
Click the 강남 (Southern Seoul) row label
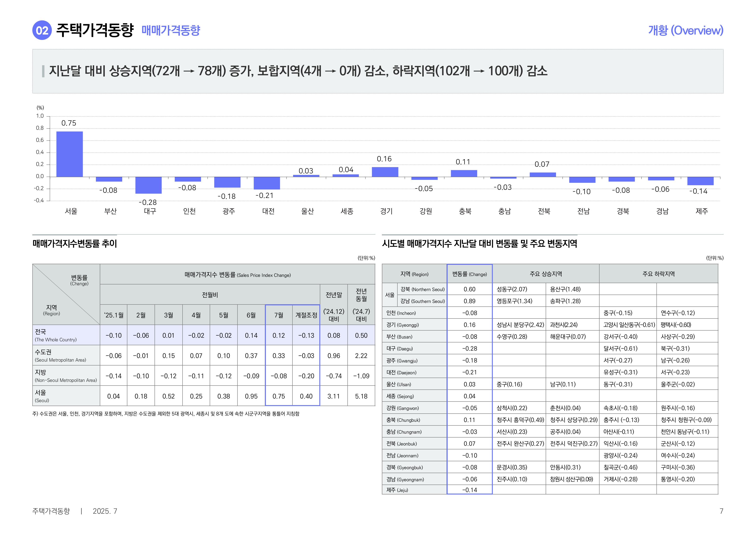422,301
